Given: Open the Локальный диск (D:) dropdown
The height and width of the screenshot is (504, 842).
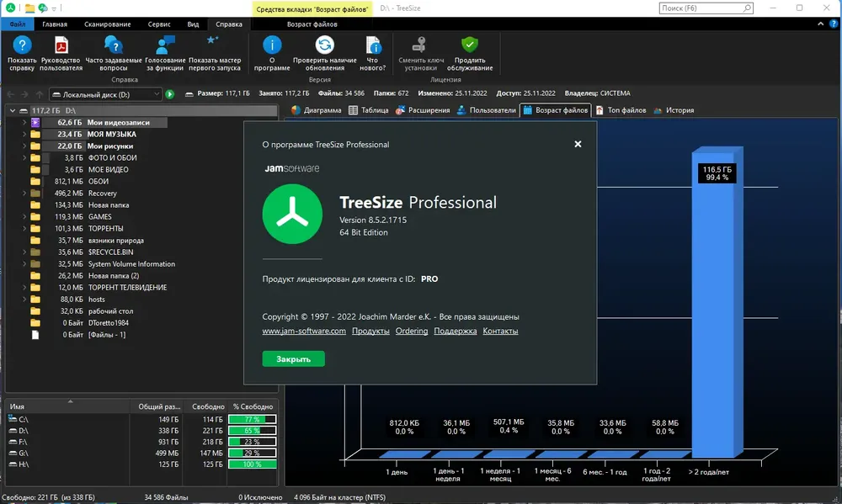Looking at the screenshot, I should pos(106,94).
